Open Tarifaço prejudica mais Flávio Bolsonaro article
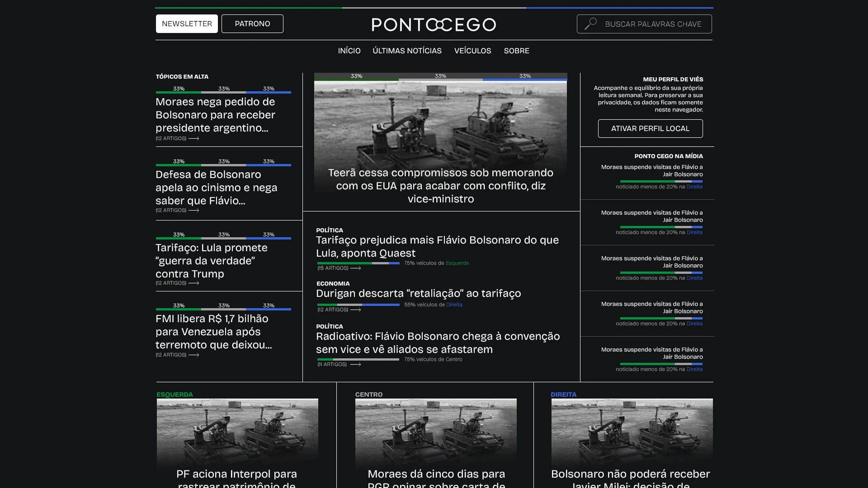Viewport: 868px width, 488px height. pos(438,247)
